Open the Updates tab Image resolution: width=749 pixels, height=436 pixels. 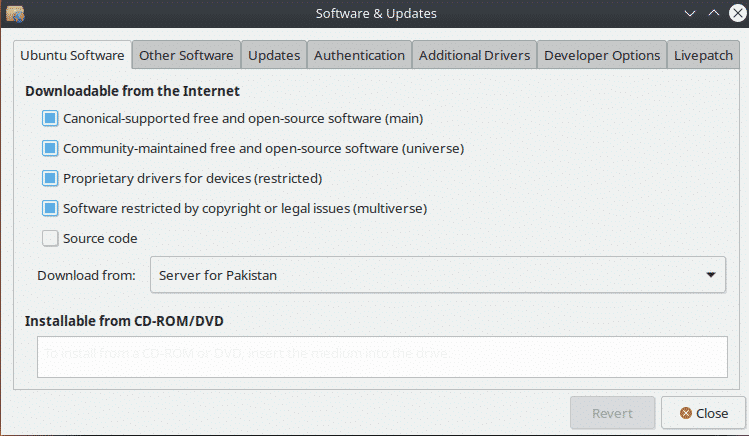[274, 55]
